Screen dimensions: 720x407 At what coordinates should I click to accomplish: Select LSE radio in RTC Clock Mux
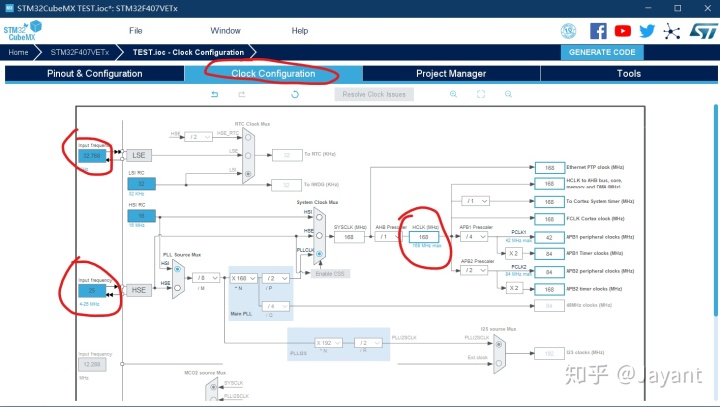click(248, 156)
